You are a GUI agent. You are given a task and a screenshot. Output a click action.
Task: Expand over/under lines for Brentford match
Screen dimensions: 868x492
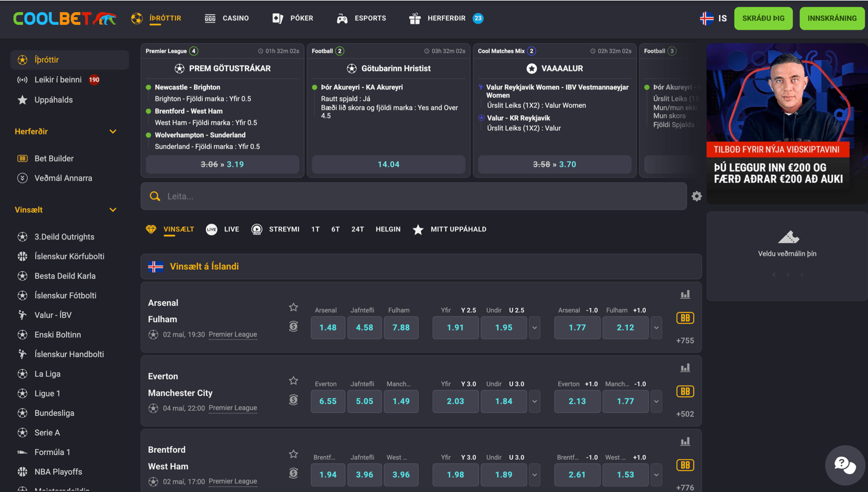(x=534, y=475)
